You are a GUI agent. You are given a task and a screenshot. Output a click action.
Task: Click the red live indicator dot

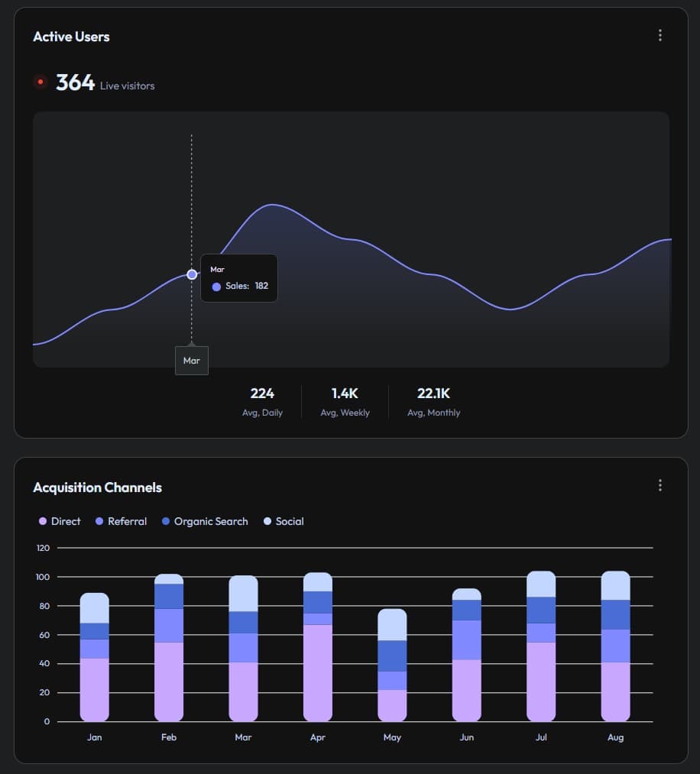[41, 82]
